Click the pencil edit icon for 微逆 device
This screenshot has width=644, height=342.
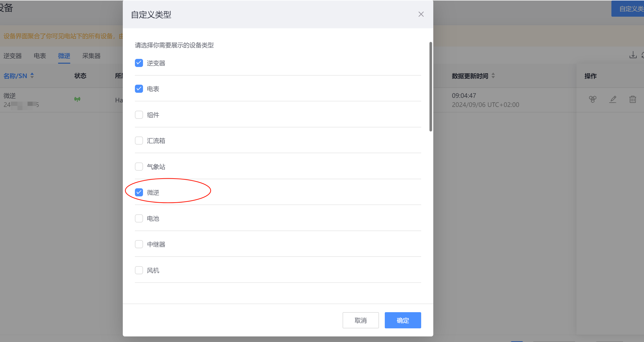pyautogui.click(x=613, y=99)
